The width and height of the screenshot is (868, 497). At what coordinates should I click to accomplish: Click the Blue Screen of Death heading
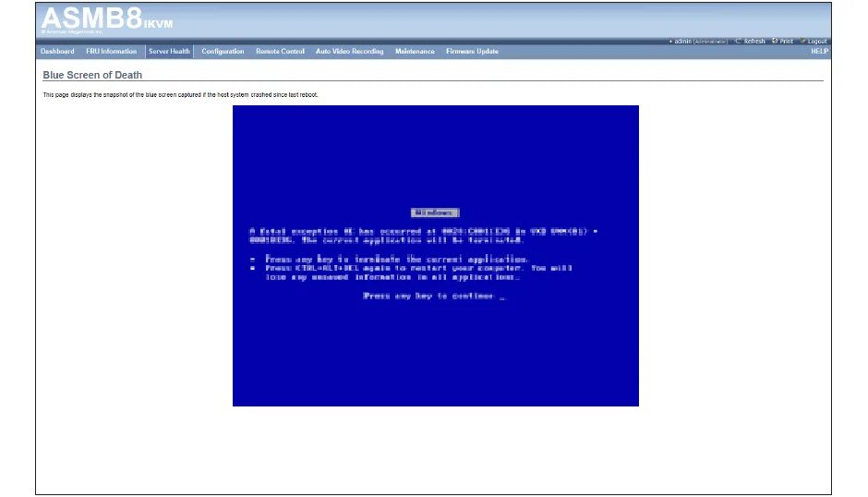coord(92,75)
